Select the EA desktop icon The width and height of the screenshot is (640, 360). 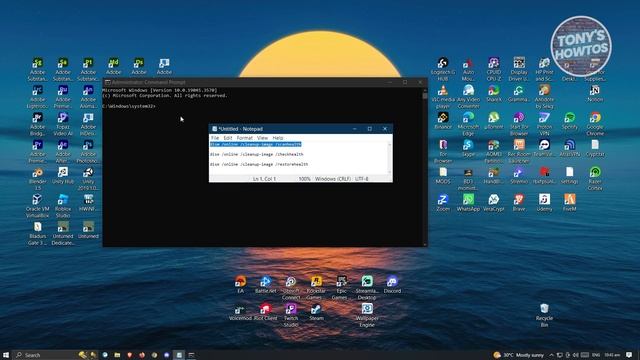click(x=240, y=284)
